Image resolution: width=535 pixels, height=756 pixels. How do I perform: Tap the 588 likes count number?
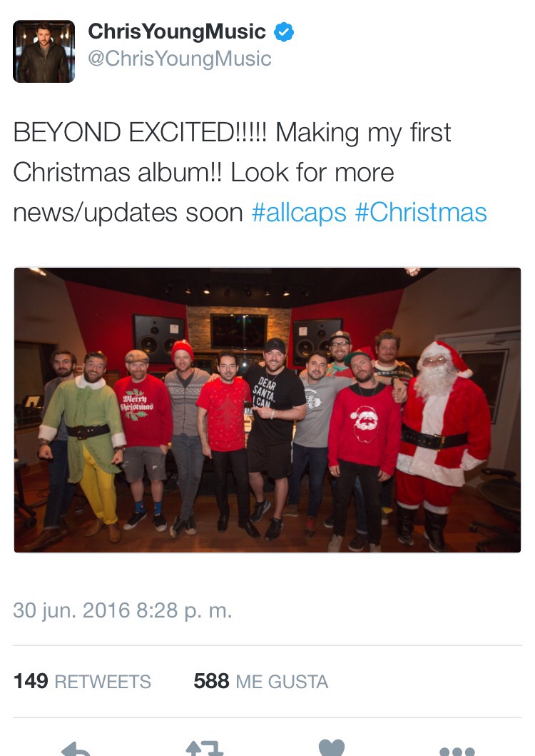click(x=211, y=682)
